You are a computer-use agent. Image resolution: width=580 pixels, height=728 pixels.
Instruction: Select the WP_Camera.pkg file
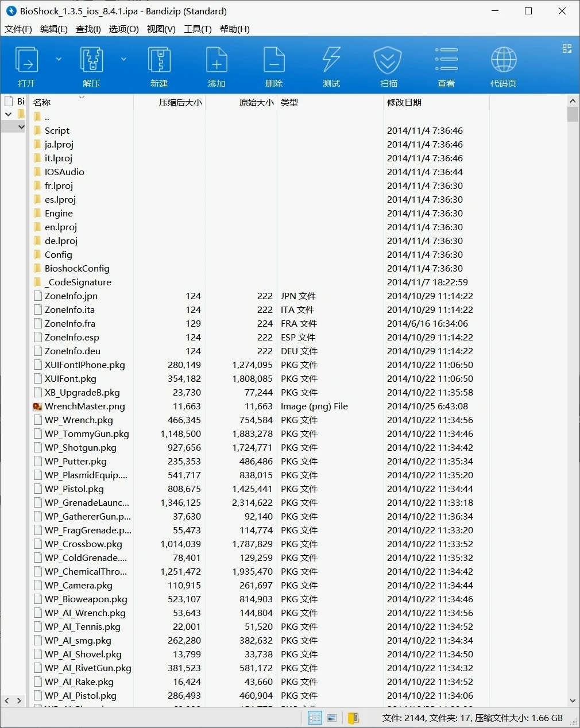(79, 586)
